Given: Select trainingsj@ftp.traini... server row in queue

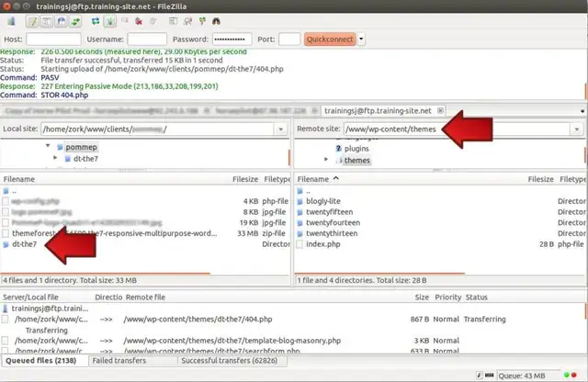Looking at the screenshot, I should 50,309.
